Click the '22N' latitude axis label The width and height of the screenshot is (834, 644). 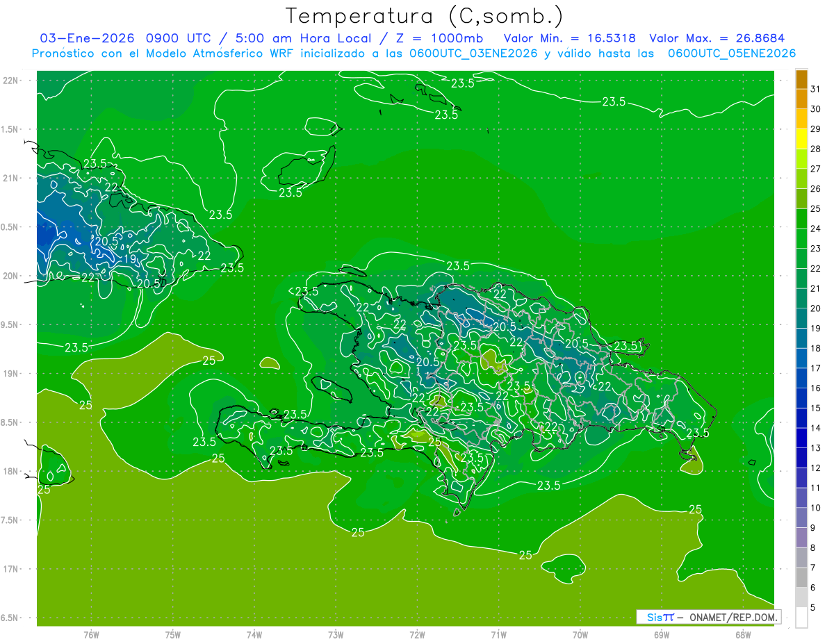pyautogui.click(x=10, y=80)
